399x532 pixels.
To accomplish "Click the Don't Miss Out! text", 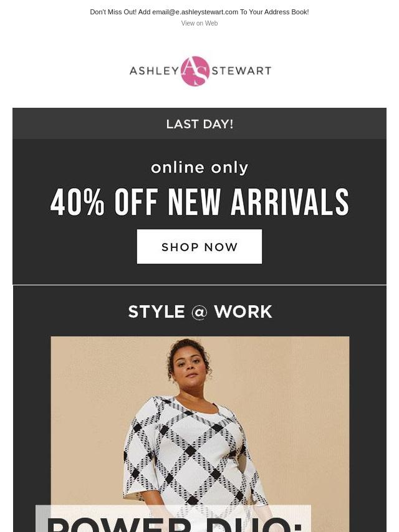I will pyautogui.click(x=113, y=12).
